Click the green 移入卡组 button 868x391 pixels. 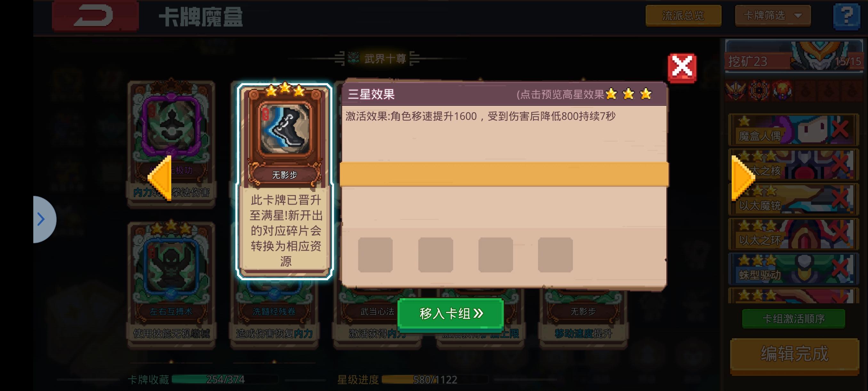tap(451, 313)
